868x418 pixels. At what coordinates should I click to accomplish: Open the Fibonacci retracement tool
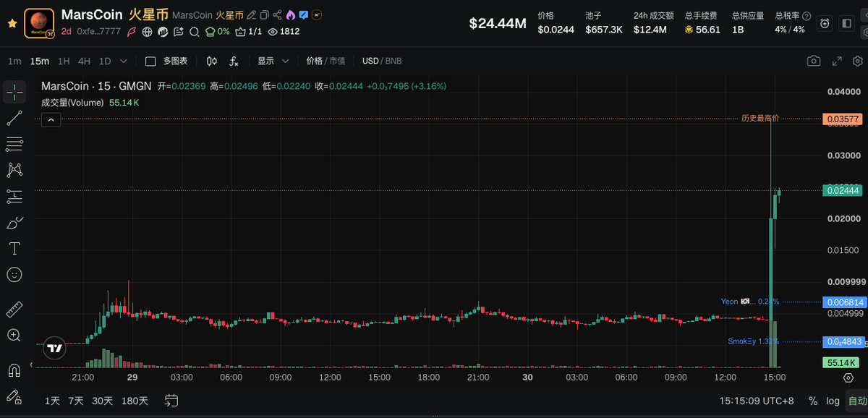14,144
